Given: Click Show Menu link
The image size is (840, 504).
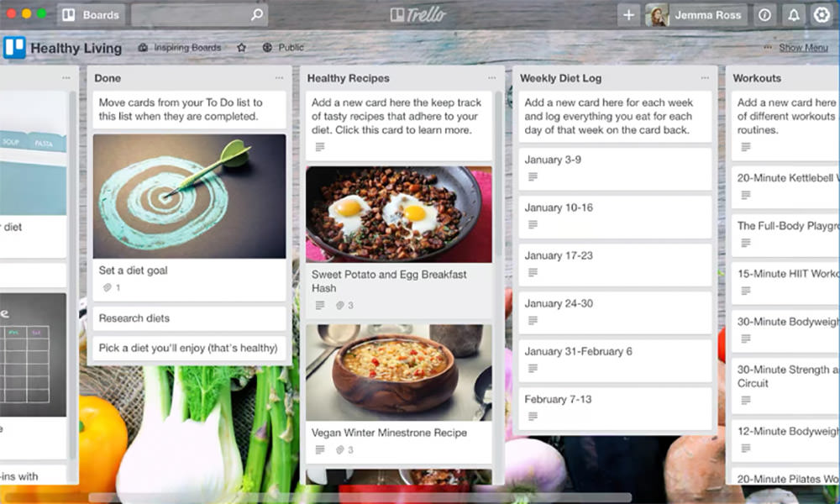Looking at the screenshot, I should (803, 48).
